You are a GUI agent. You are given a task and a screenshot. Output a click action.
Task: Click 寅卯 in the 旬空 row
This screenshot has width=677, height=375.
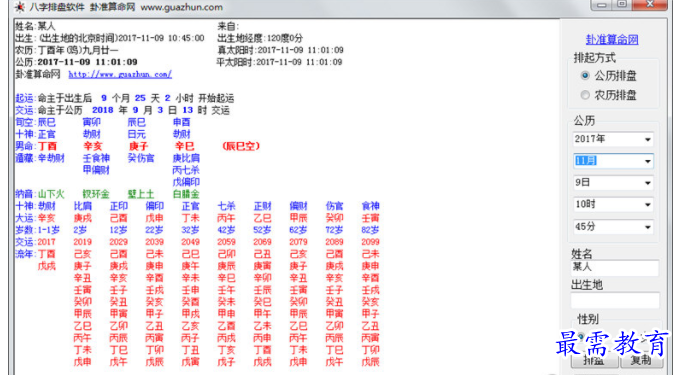(92, 122)
